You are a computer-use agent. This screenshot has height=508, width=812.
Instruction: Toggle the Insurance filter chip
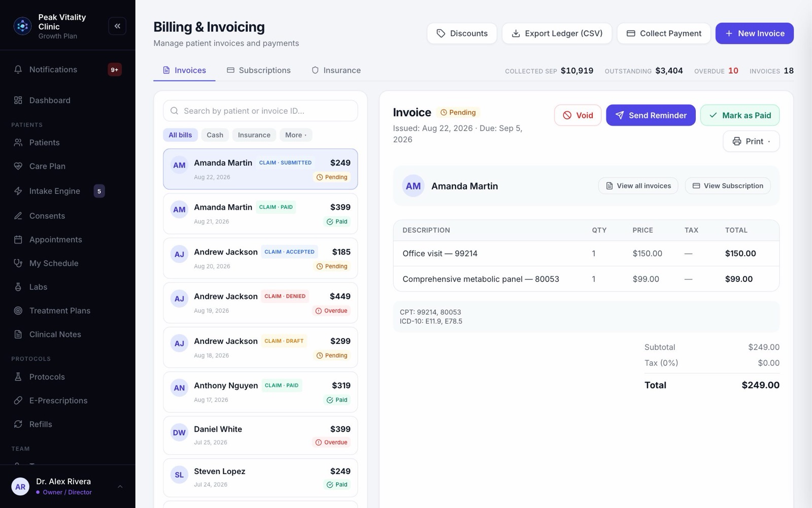pyautogui.click(x=254, y=135)
